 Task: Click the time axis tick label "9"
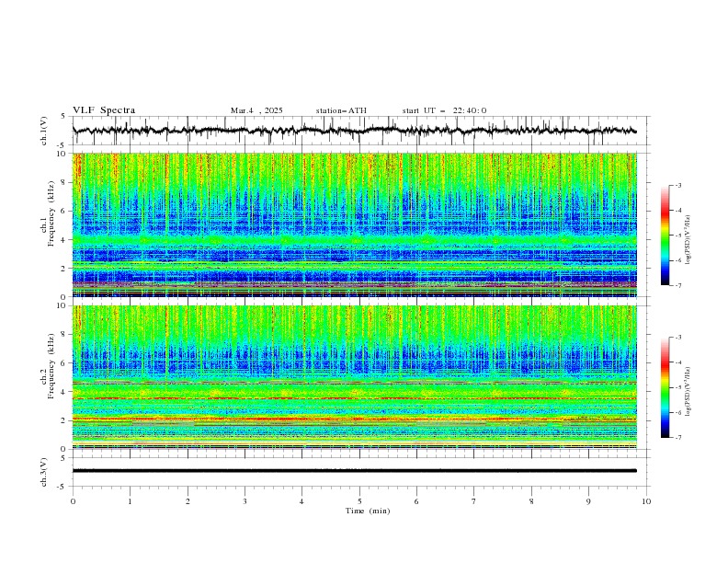point(588,501)
